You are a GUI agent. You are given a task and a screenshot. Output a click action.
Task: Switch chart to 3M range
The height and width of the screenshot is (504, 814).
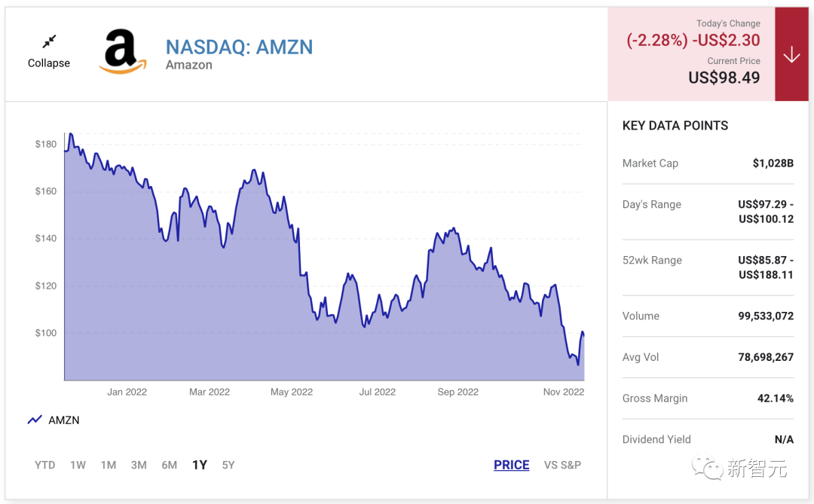[x=139, y=465]
